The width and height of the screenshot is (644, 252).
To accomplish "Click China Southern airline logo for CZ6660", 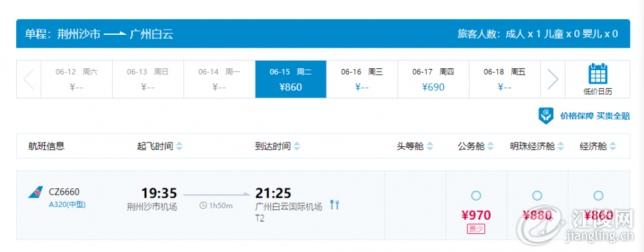I will (x=35, y=192).
